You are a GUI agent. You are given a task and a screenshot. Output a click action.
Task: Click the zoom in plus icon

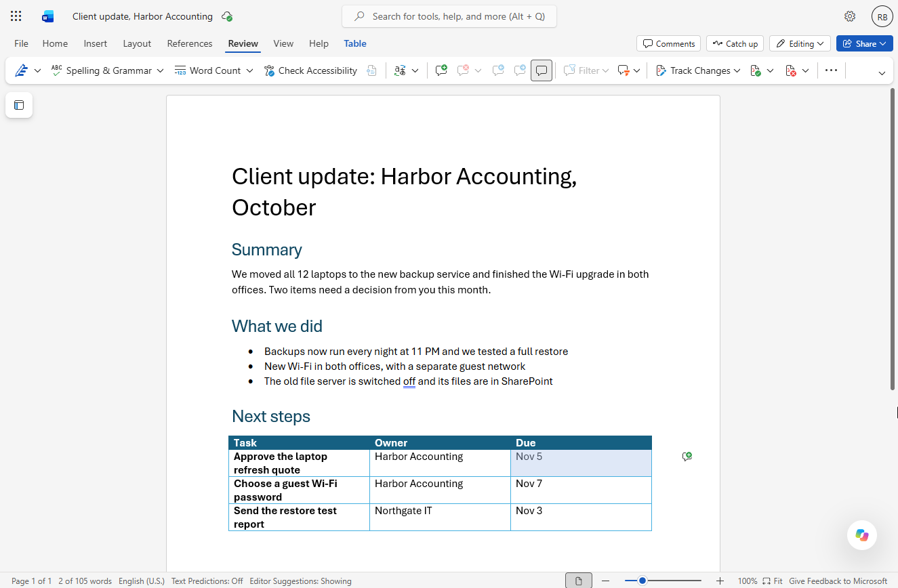click(x=720, y=581)
